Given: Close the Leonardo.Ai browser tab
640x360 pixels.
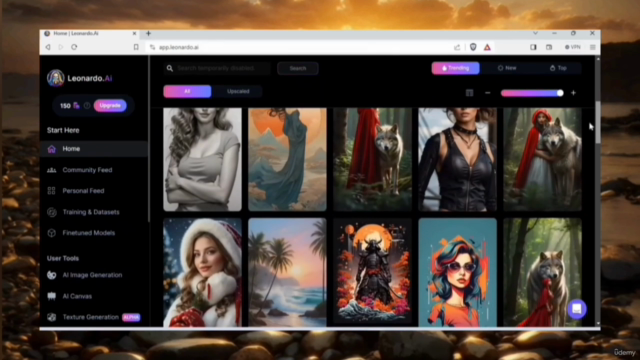Looking at the screenshot, I should [x=134, y=33].
